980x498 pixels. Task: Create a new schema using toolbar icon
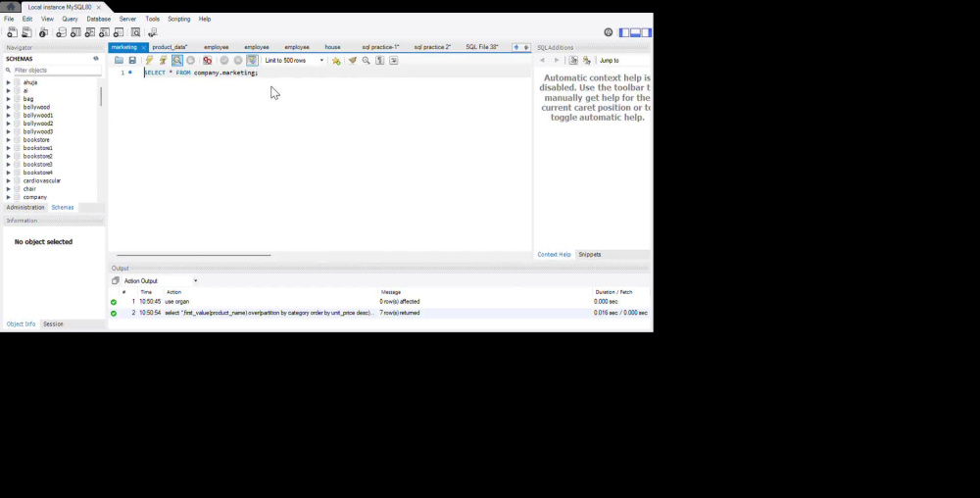coord(61,32)
